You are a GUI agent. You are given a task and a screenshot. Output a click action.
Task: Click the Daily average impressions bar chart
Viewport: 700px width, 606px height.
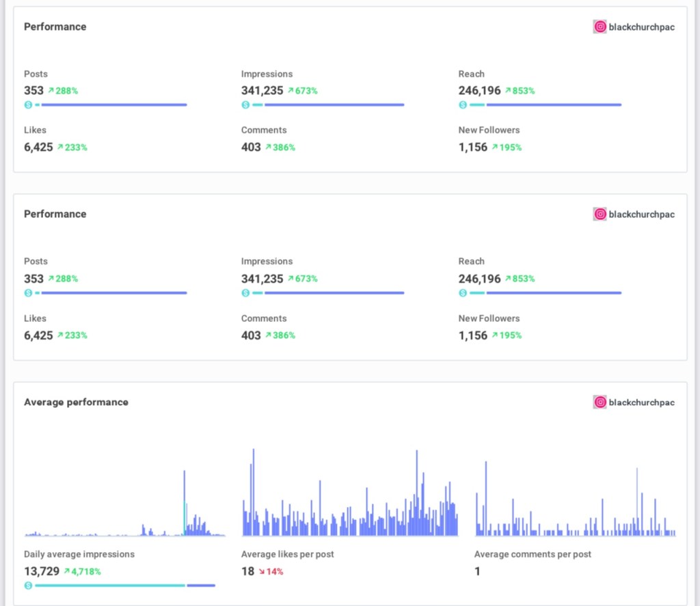click(124, 506)
